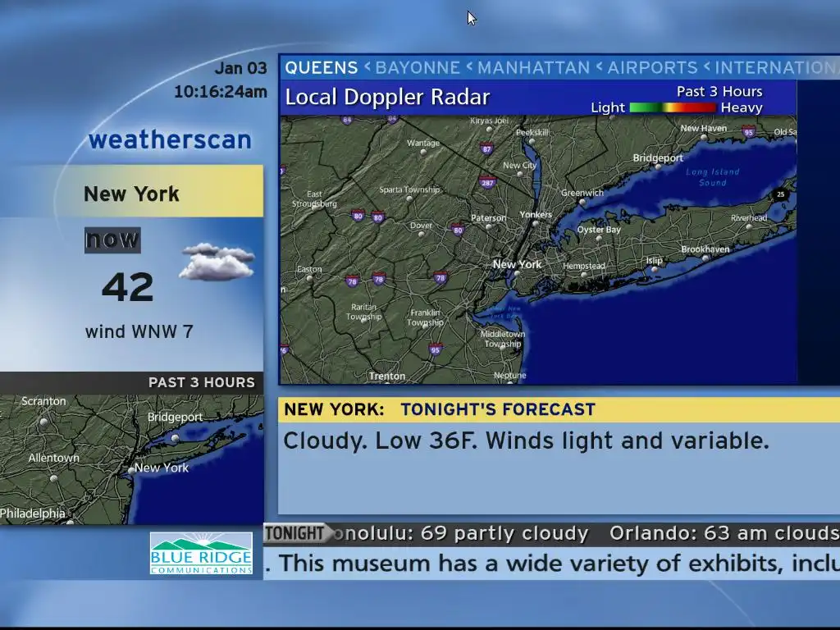
Task: Select the MANHATTAN tab
Action: coord(533,68)
